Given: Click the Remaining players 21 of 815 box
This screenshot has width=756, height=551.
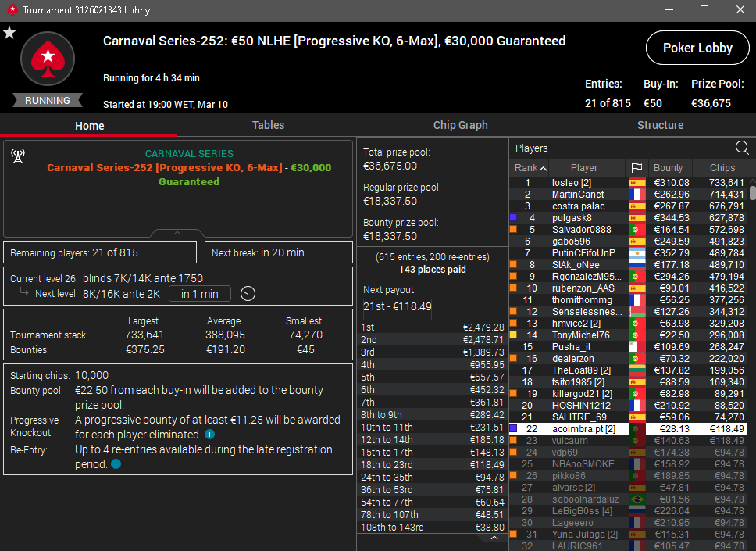Looking at the screenshot, I should (100, 252).
